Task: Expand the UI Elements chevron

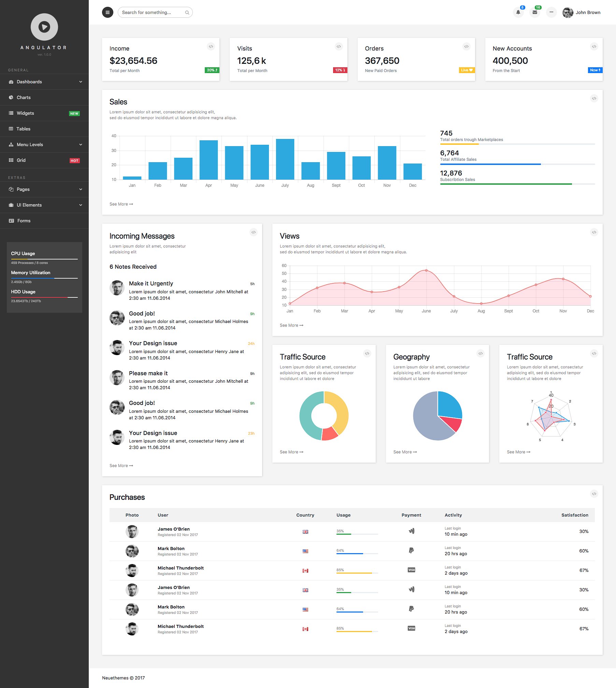Action: click(81, 205)
